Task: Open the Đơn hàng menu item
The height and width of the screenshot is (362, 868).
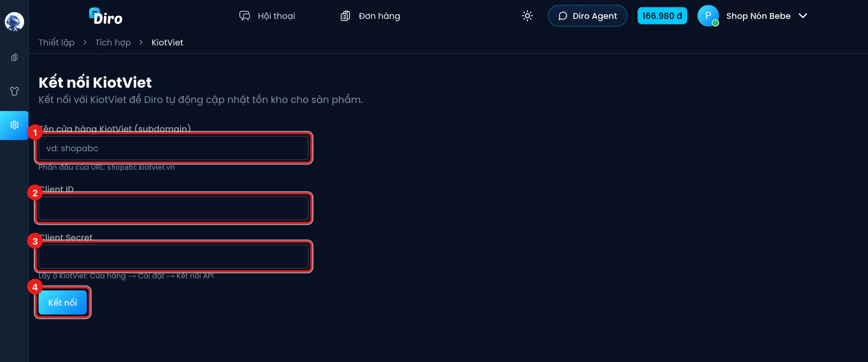Action: (370, 16)
